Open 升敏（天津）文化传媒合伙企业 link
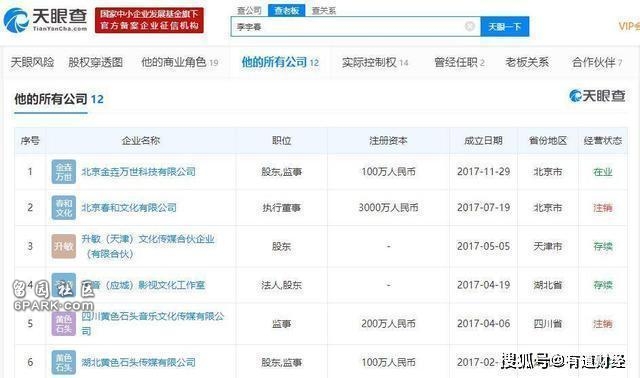Screen dimensions: 640x378 148,246
